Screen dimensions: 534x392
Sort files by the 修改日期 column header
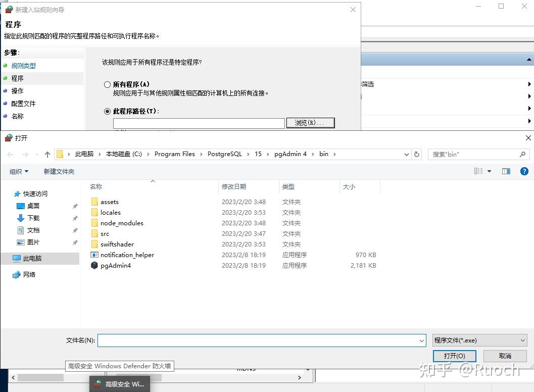[234, 186]
